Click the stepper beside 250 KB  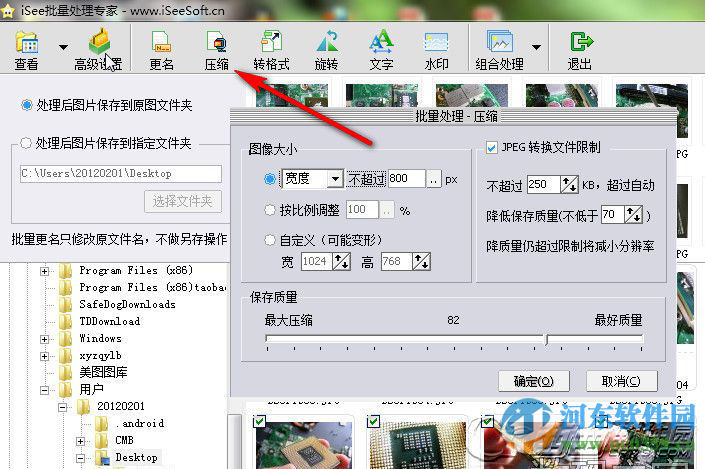(x=569, y=184)
